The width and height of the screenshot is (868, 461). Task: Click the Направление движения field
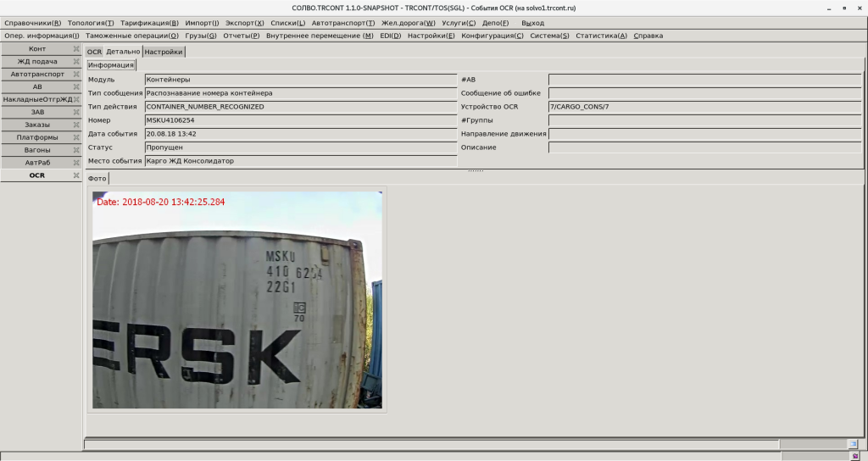click(x=704, y=134)
